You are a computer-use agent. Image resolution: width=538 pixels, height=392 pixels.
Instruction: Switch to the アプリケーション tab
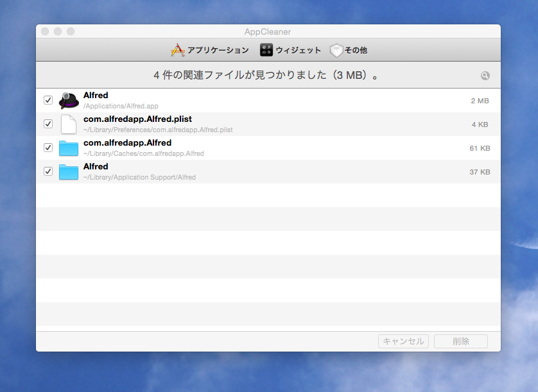pyautogui.click(x=210, y=50)
